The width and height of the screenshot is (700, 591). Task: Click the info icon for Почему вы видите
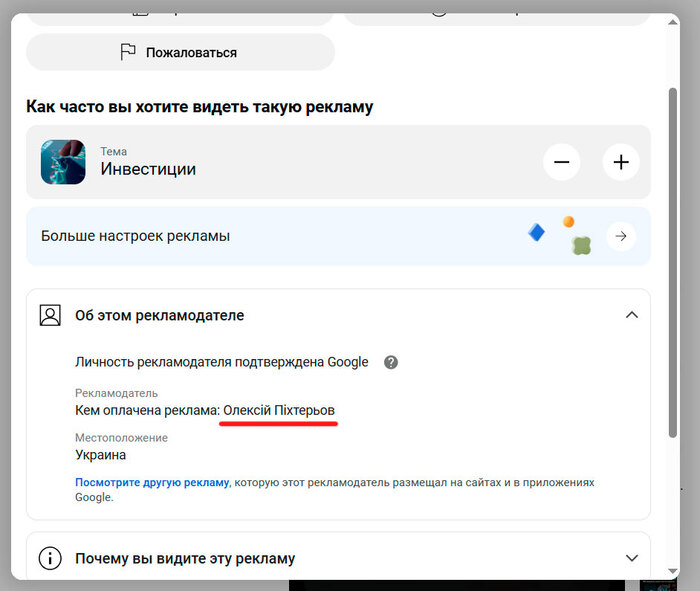50,558
